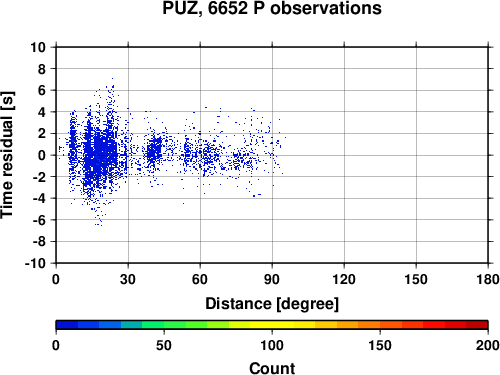500x375 pixels.
Task: Click the x-axis tick label "30"
Action: (x=128, y=279)
